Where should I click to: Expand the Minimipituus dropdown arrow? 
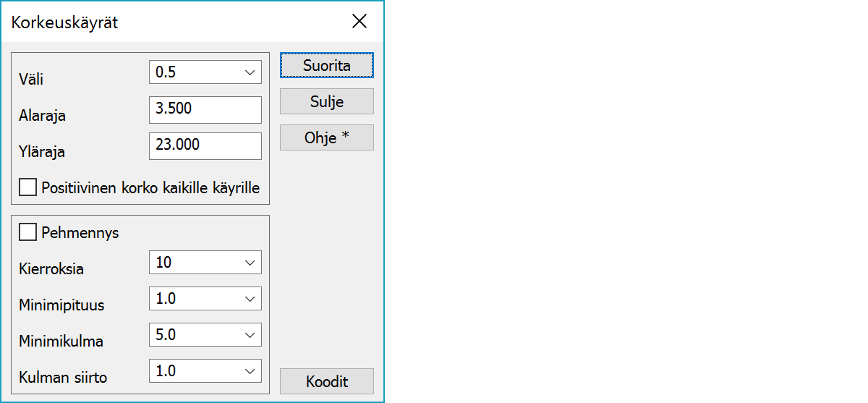click(x=250, y=299)
